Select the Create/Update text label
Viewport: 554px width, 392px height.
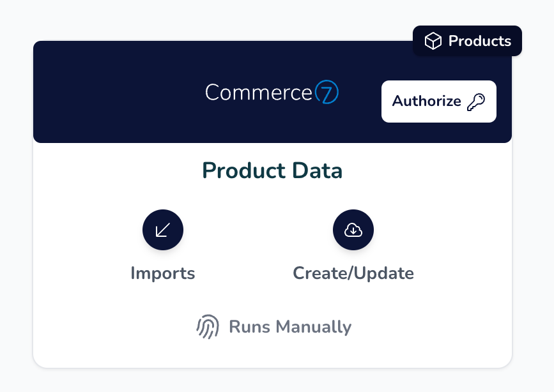pyautogui.click(x=353, y=273)
